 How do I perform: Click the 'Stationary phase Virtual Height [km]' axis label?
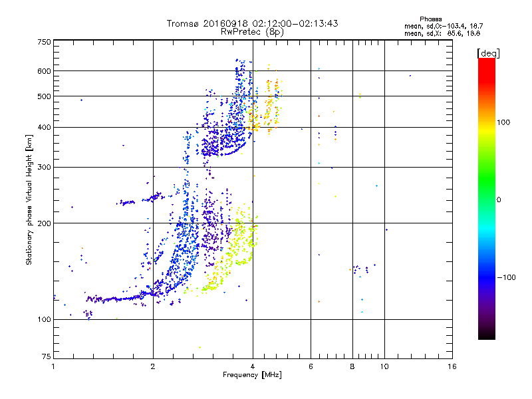29,200
